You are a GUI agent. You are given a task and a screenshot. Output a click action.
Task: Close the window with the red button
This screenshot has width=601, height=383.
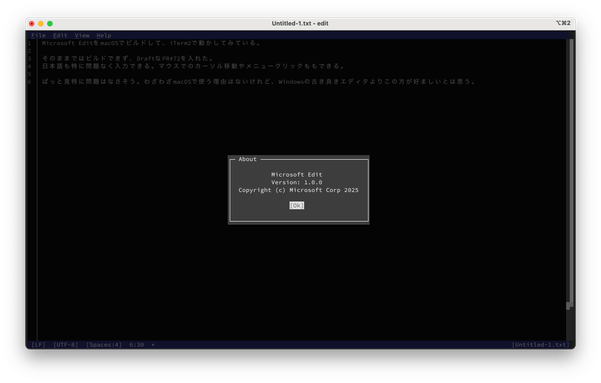(32, 23)
